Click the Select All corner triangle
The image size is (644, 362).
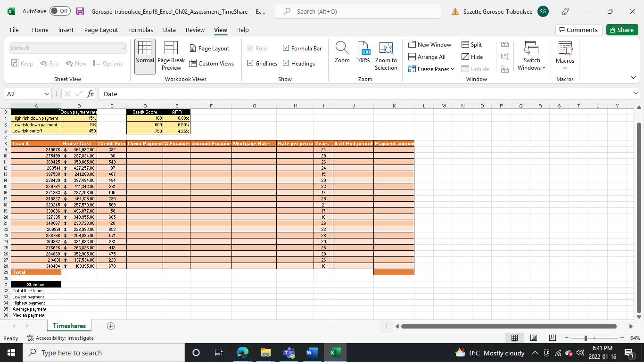[7, 106]
